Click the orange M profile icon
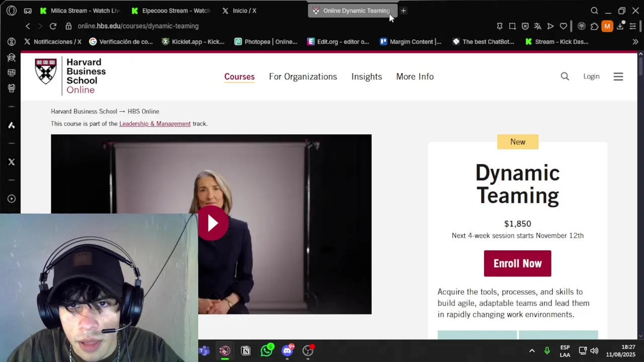The image size is (644, 362). (607, 26)
